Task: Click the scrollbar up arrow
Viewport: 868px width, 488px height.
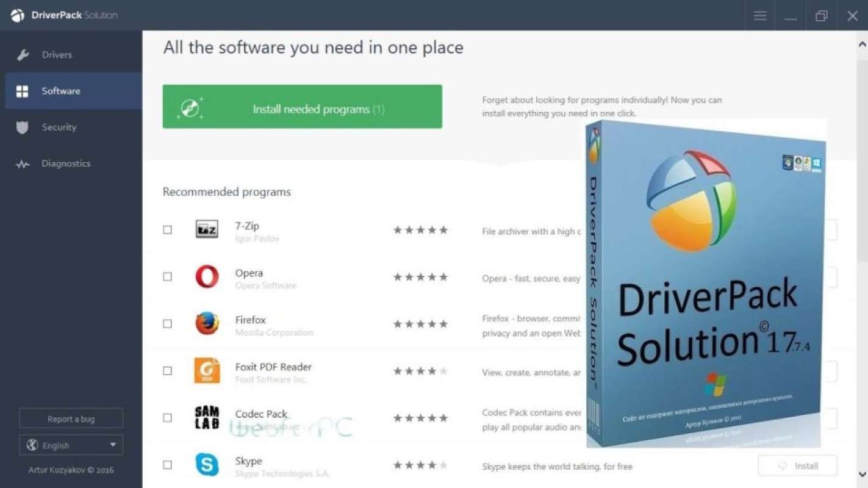Action: click(861, 43)
